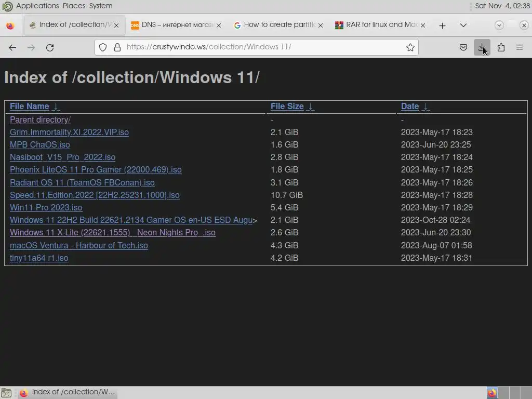Viewport: 532px width, 399px height.
Task: Reload the page with the refresh icon
Action: click(50, 47)
